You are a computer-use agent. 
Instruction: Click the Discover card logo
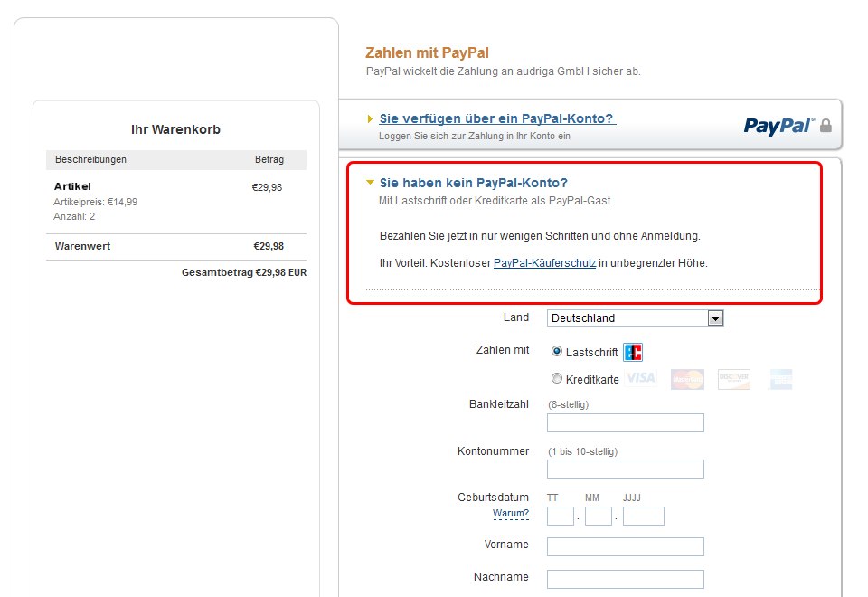(x=734, y=379)
